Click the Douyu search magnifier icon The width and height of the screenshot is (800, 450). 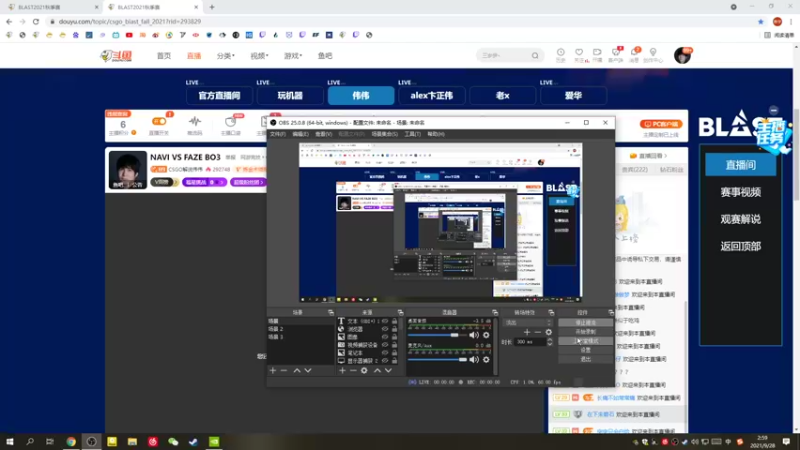535,56
